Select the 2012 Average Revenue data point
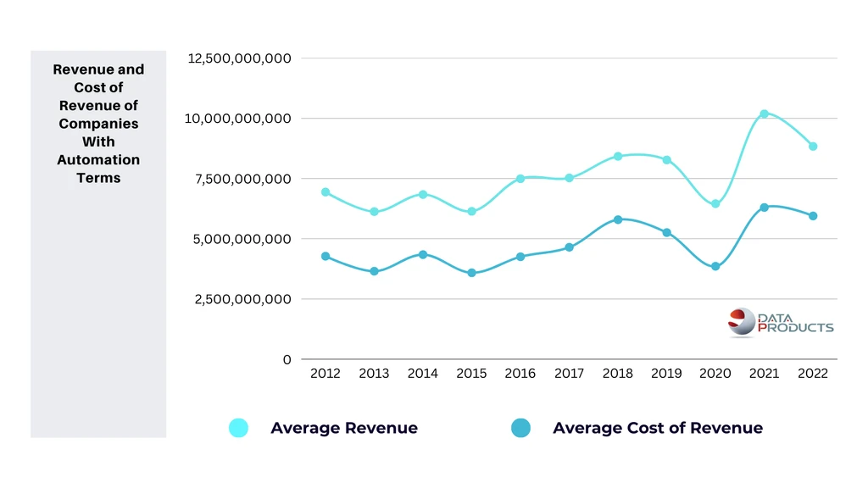 coord(325,192)
